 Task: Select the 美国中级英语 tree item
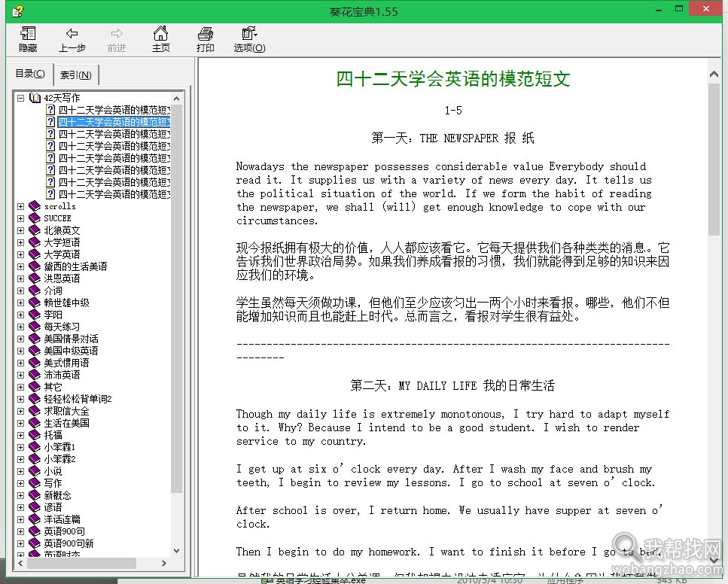click(x=71, y=351)
